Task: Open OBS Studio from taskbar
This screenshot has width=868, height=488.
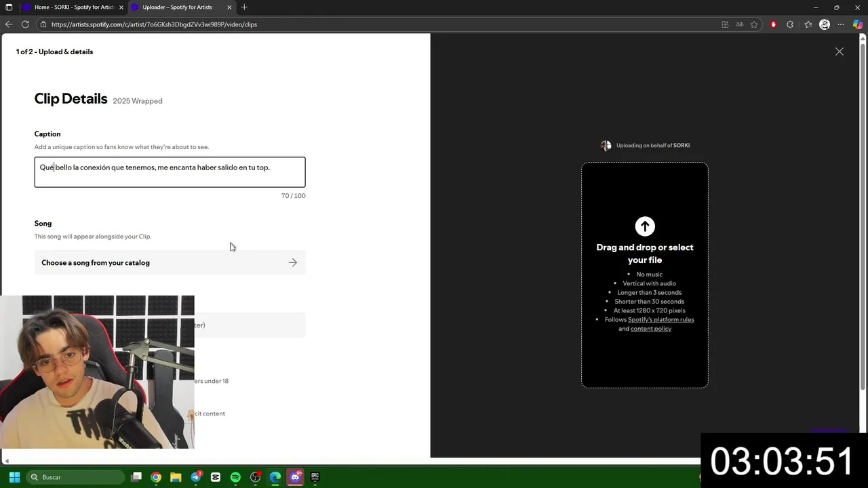Action: pyautogui.click(x=256, y=477)
